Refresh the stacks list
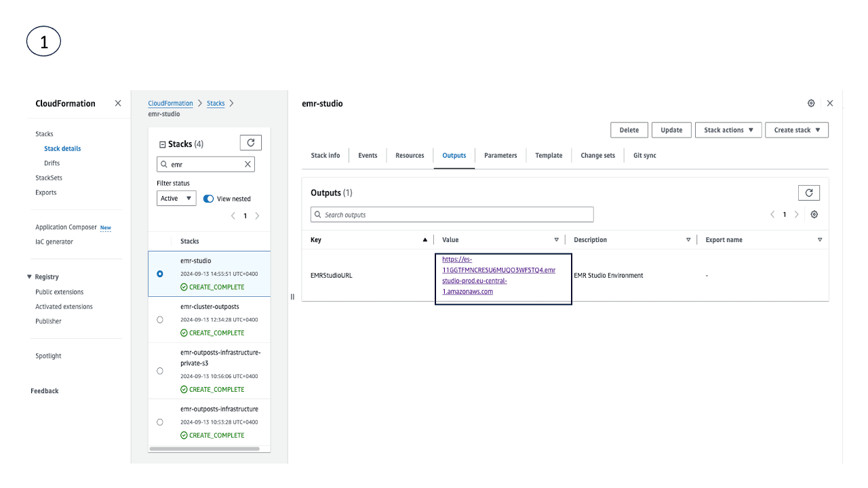The width and height of the screenshot is (868, 488). coord(251,142)
